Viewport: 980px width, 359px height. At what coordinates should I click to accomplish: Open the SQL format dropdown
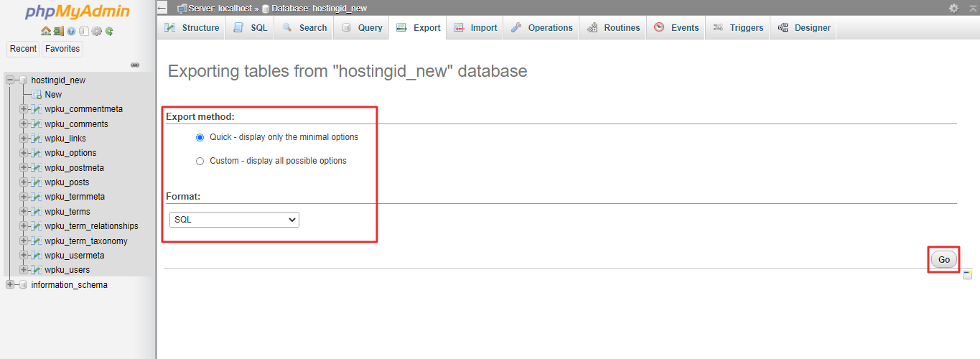point(234,220)
